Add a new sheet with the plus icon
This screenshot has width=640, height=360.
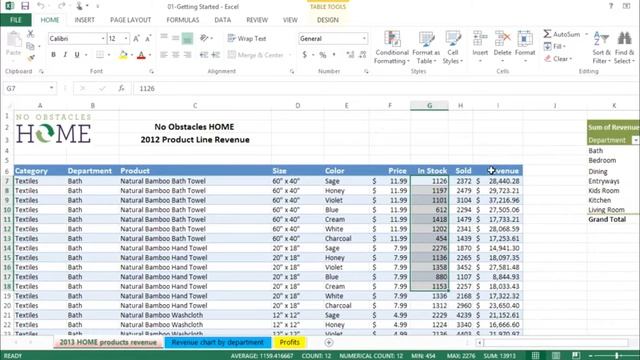329,342
